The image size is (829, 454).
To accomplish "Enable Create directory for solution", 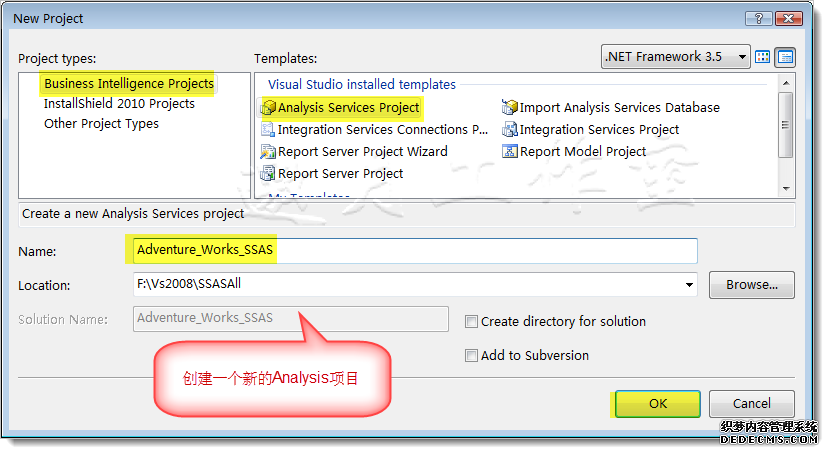I will (472, 322).
